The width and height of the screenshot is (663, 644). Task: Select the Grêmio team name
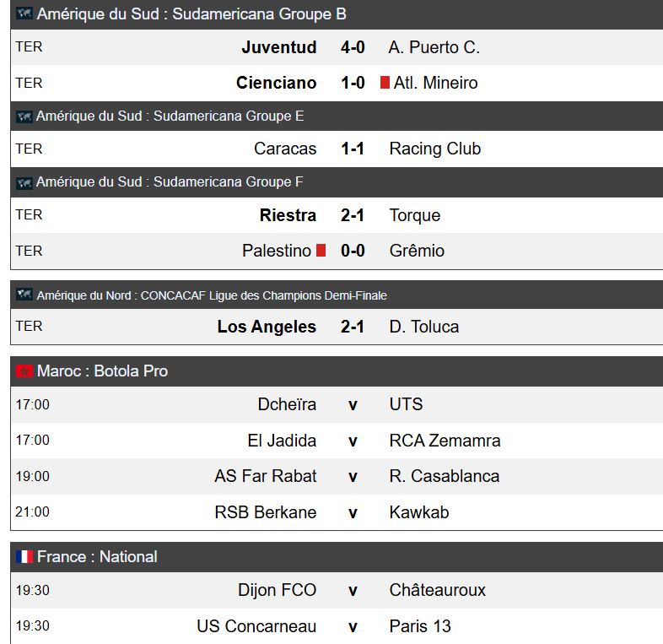417,251
